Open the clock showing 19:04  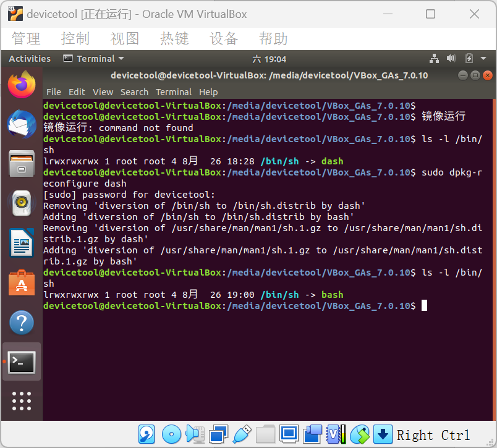click(269, 59)
